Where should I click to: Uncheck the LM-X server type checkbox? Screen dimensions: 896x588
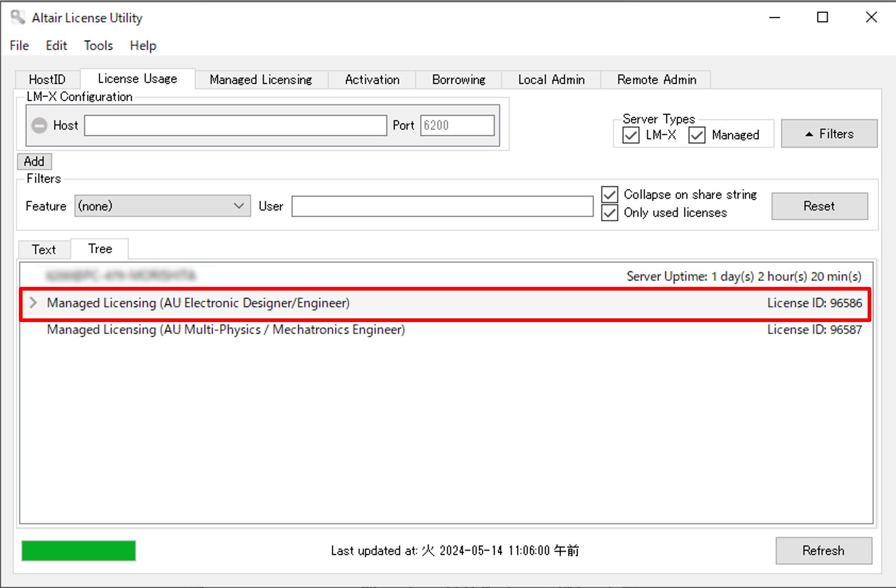630,135
